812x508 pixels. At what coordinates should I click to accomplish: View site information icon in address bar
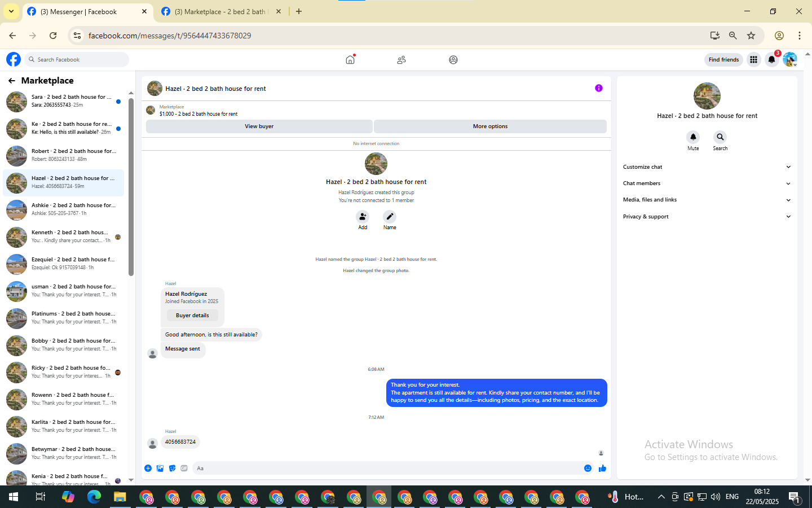(77, 36)
